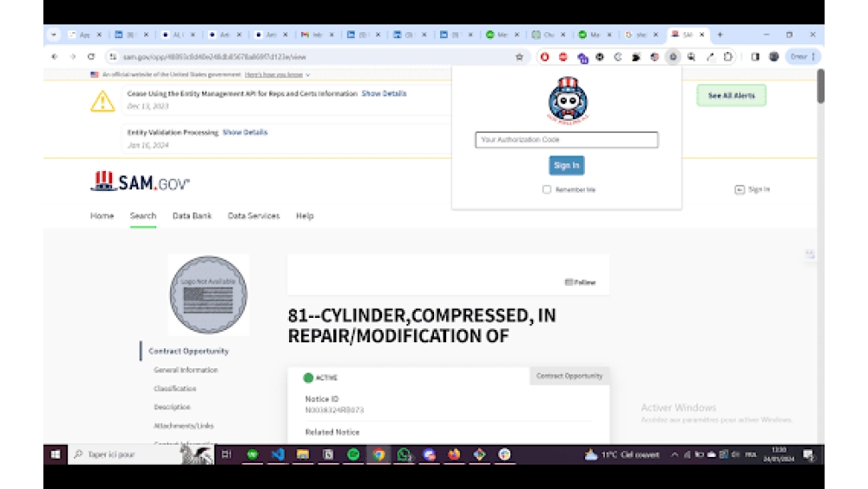
Task: Show Details for Entity Validation Processing
Action: (246, 132)
